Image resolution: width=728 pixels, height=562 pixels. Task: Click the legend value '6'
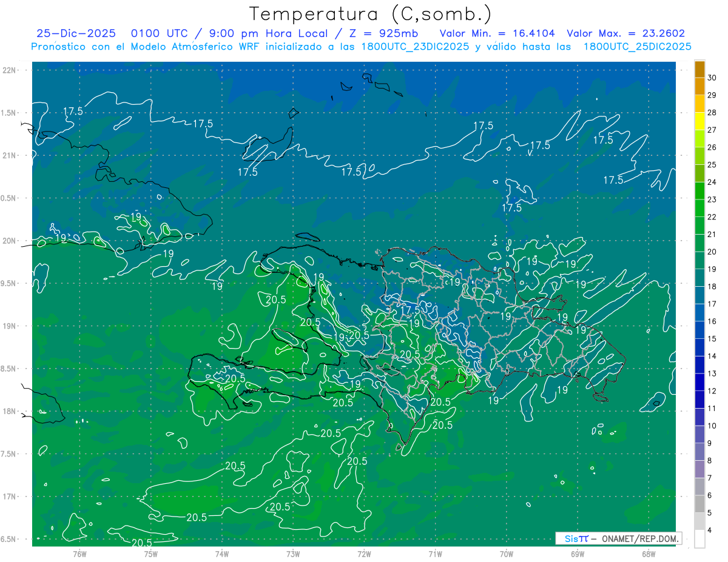710,496
